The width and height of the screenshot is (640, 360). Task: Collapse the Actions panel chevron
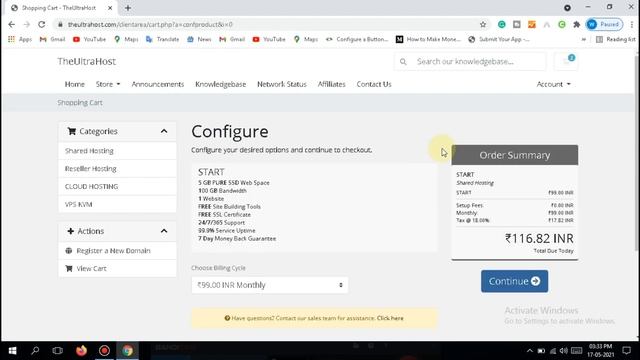click(x=164, y=231)
